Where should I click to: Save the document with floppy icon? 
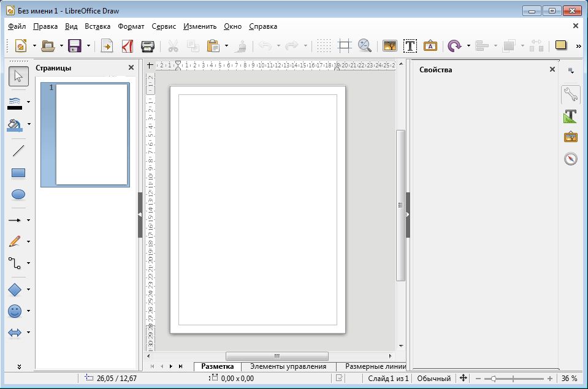[75, 46]
